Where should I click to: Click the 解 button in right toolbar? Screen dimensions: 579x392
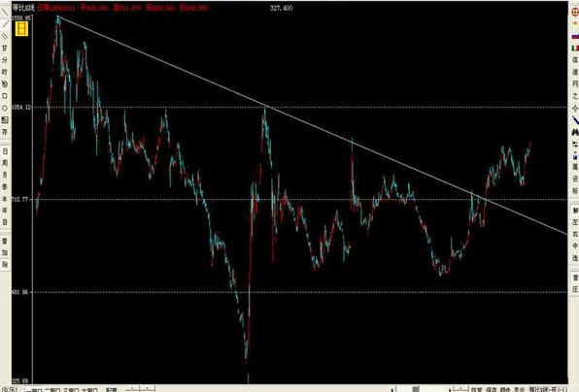click(x=575, y=211)
